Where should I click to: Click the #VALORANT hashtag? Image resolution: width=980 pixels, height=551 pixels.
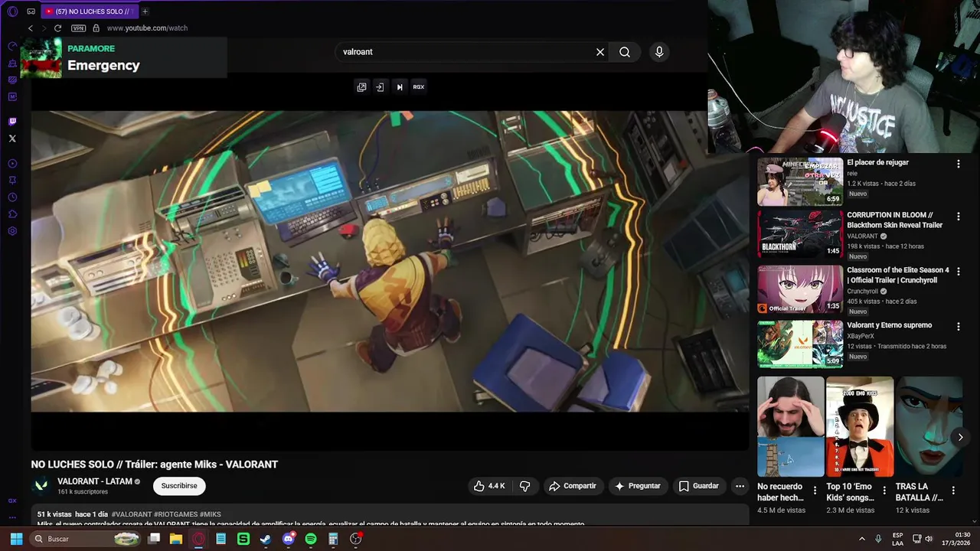[x=132, y=514]
